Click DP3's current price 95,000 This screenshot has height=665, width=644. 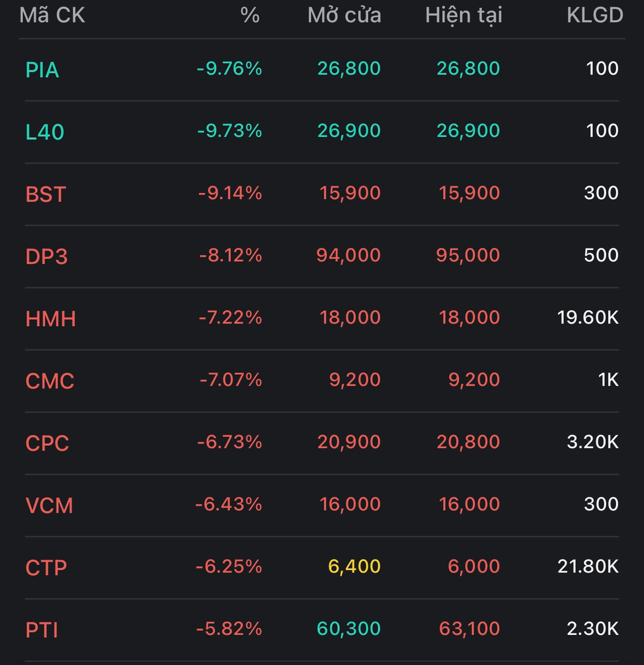click(x=468, y=255)
